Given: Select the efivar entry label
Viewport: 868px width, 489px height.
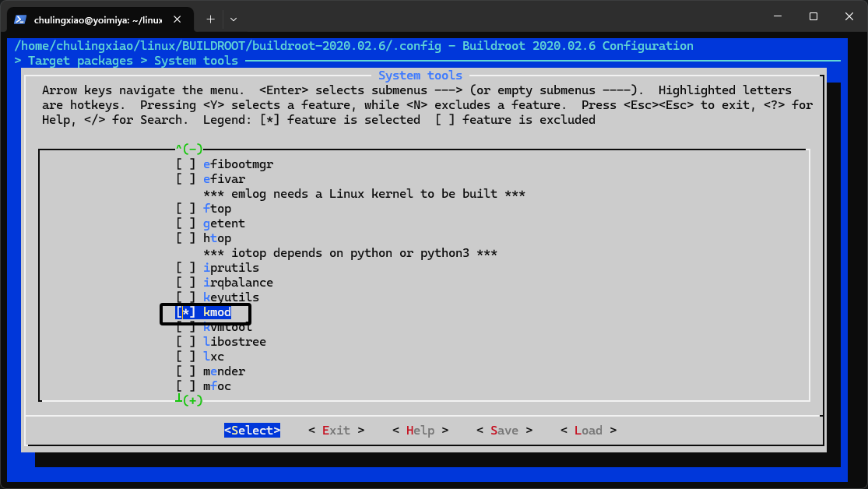Looking at the screenshot, I should pos(224,179).
